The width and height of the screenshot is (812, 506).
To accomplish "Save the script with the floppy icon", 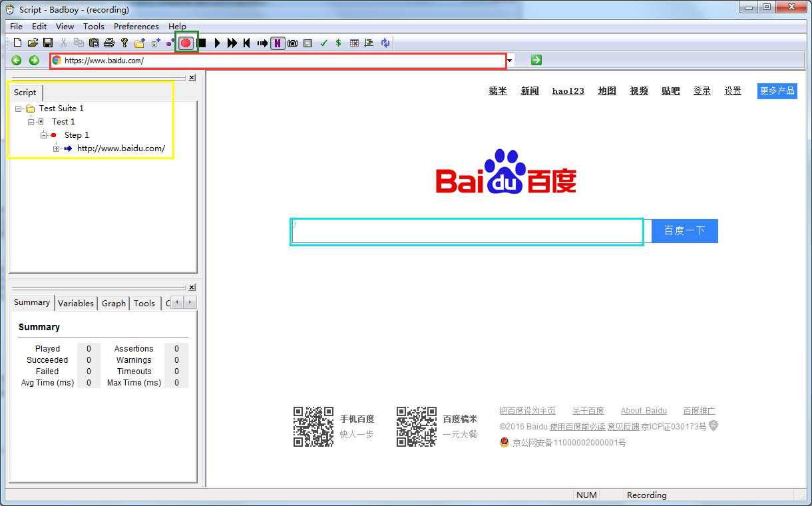I will [48, 43].
